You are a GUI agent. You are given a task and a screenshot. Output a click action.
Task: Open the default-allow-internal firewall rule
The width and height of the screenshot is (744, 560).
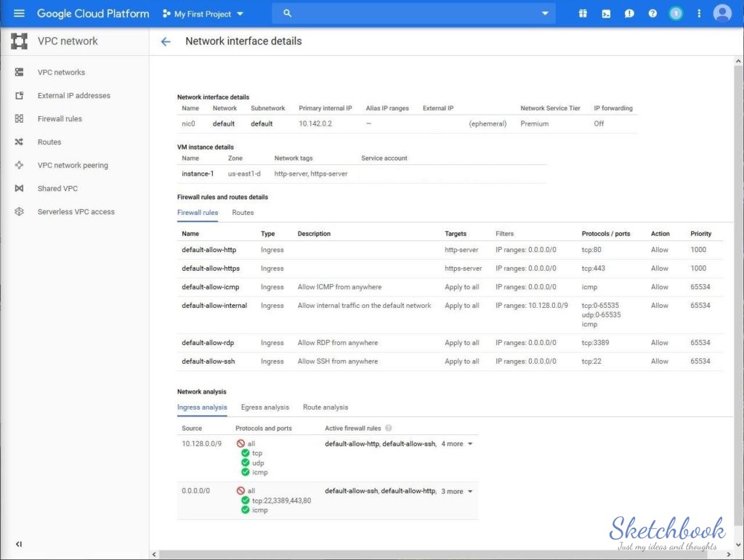(x=214, y=306)
